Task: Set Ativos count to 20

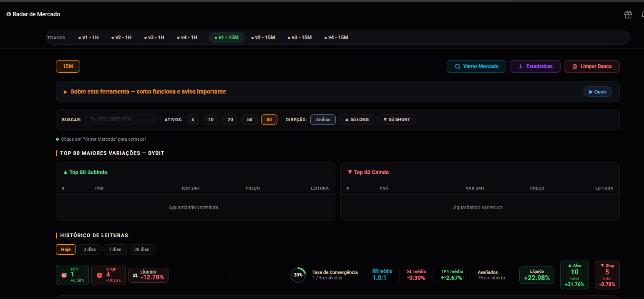Action: pyautogui.click(x=230, y=120)
